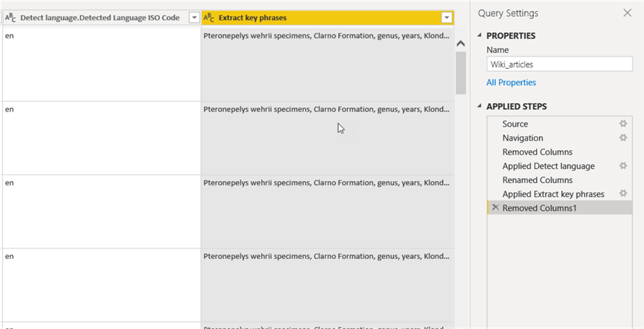Select the Source applied step
This screenshot has width=644, height=329.
click(560, 124)
